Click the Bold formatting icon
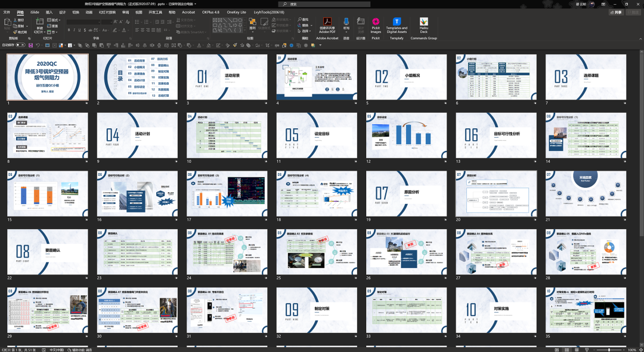This screenshot has width=644, height=352. pos(69,30)
